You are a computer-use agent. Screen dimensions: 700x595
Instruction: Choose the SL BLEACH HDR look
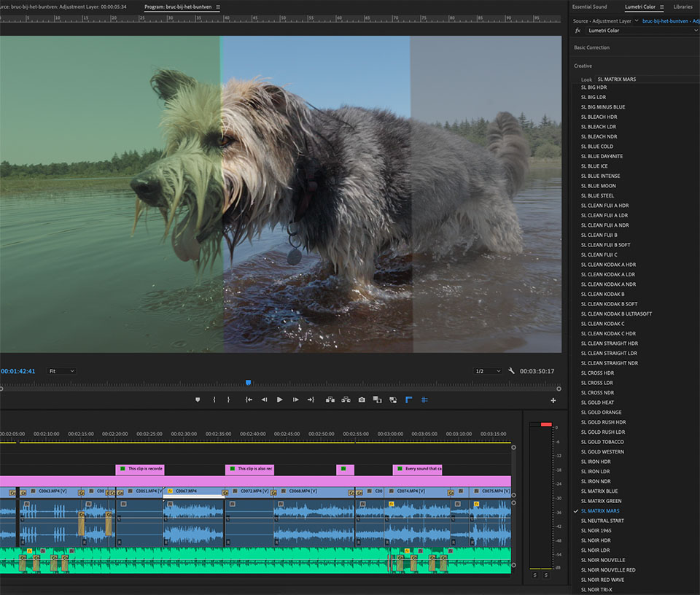(x=599, y=117)
